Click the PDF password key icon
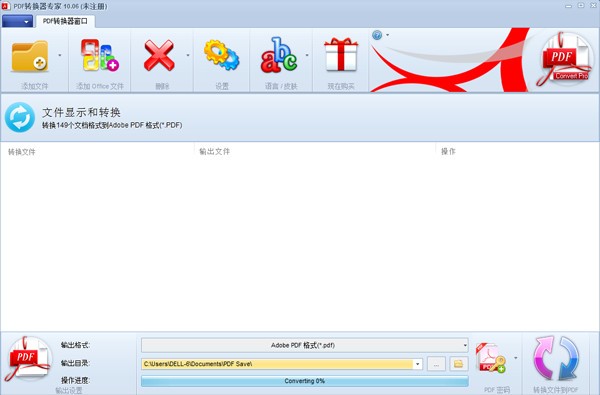Screen dimensions: 600x395 click(491, 358)
